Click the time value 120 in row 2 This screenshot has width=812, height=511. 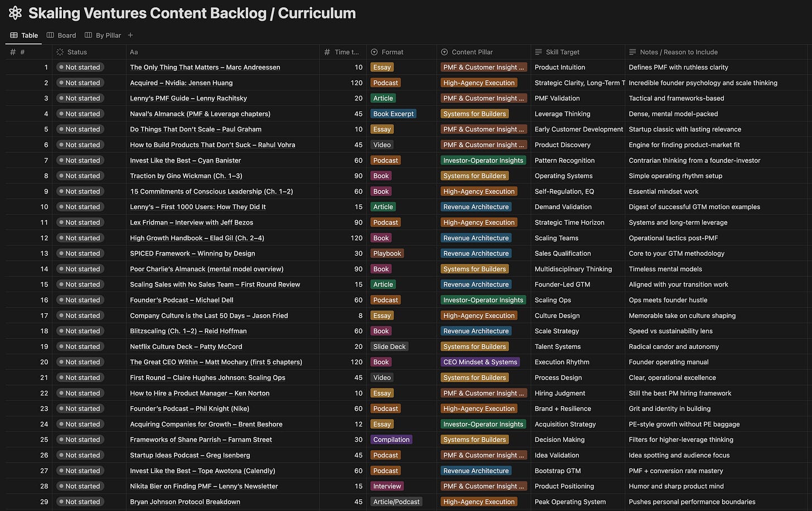click(356, 83)
